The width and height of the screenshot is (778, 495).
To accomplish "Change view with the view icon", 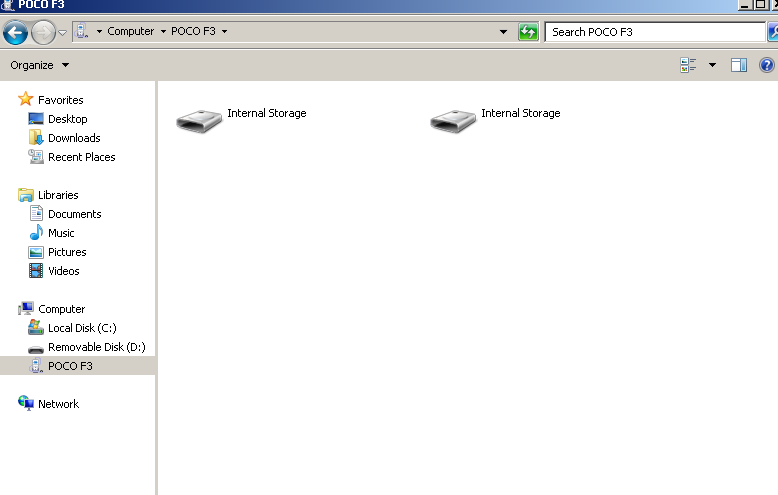I will [x=688, y=65].
